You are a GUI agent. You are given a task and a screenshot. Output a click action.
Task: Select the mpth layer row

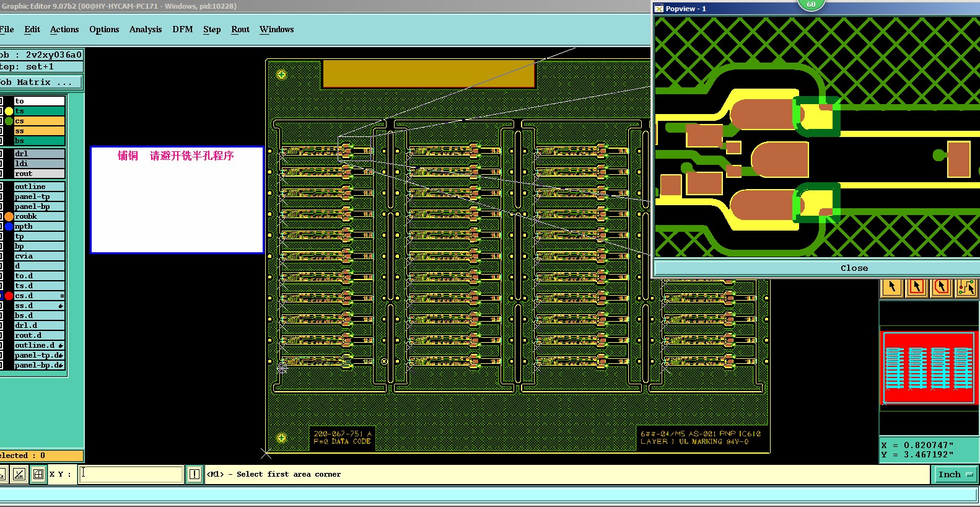click(x=39, y=226)
